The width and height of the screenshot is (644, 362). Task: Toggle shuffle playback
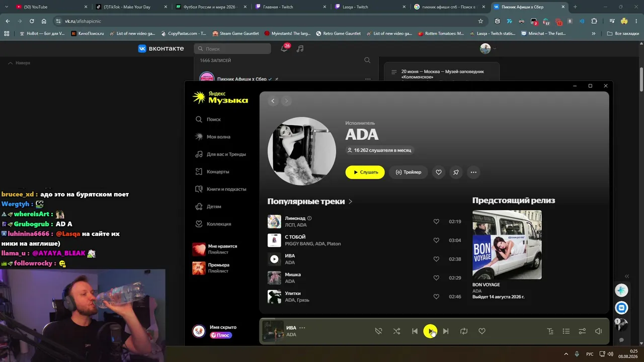coord(397,331)
